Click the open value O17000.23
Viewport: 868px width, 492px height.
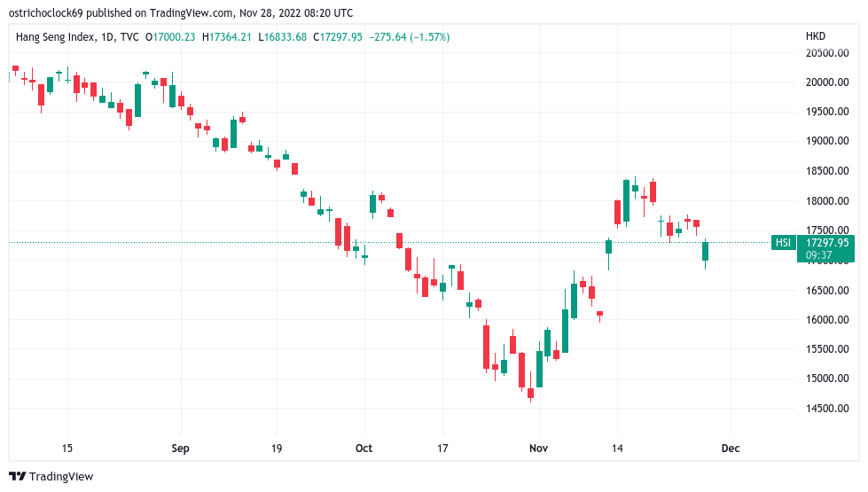click(x=173, y=37)
